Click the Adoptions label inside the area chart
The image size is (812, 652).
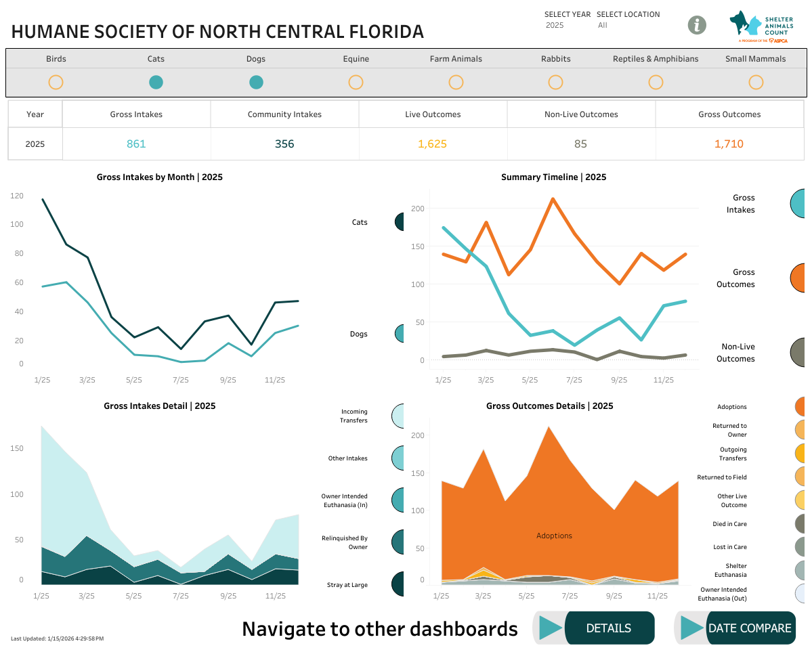click(554, 536)
